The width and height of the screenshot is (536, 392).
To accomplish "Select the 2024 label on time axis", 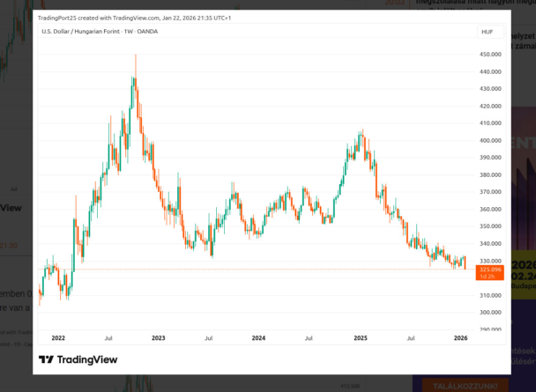I will (258, 337).
